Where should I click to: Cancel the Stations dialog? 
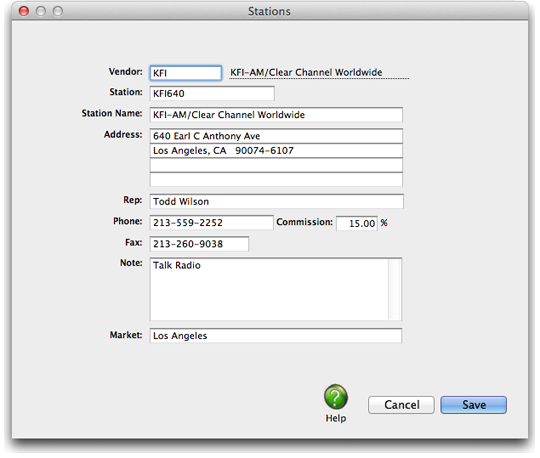coord(401,405)
